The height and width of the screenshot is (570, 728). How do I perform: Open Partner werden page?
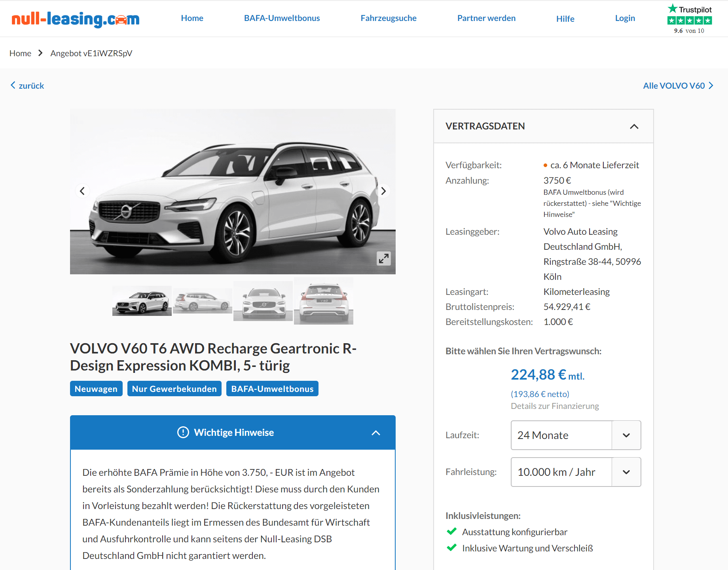(x=486, y=18)
